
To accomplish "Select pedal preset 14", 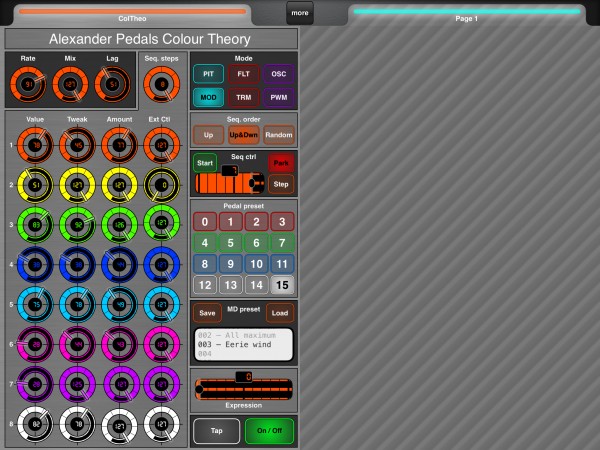I will click(256, 285).
